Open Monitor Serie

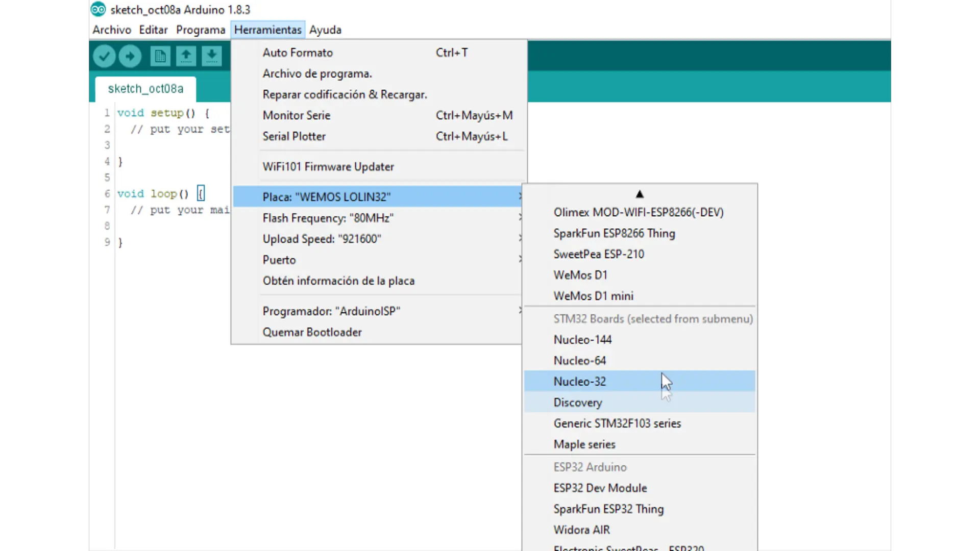coord(379,115)
